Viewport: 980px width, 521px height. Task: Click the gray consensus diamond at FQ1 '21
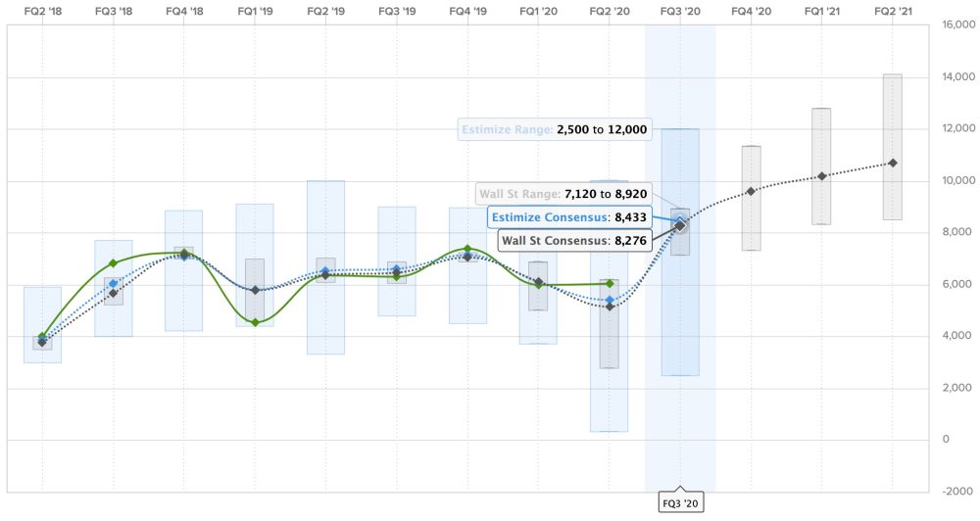(x=821, y=176)
